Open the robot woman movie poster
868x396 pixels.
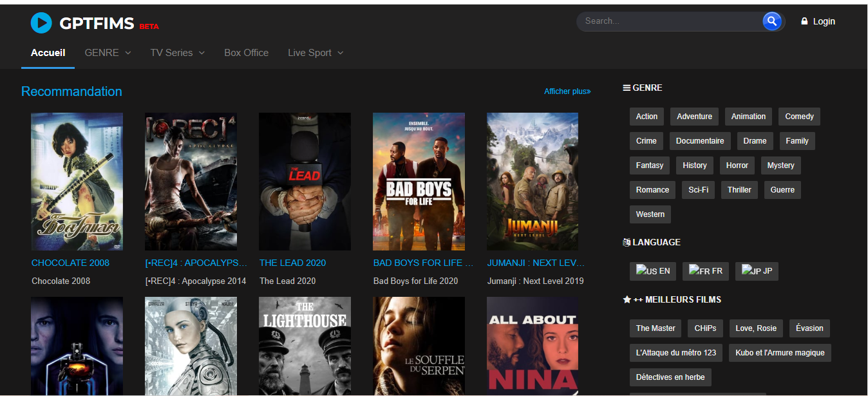coord(191,346)
